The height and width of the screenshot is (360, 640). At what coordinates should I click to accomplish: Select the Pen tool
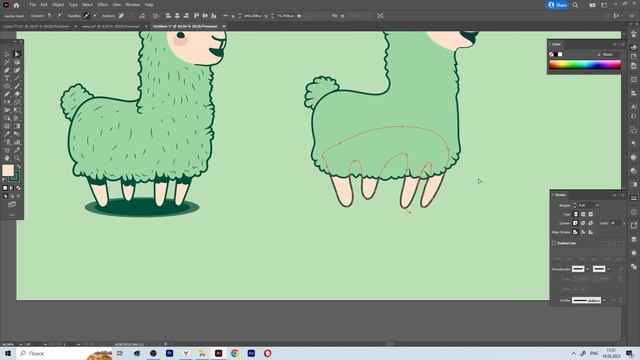pos(7,70)
